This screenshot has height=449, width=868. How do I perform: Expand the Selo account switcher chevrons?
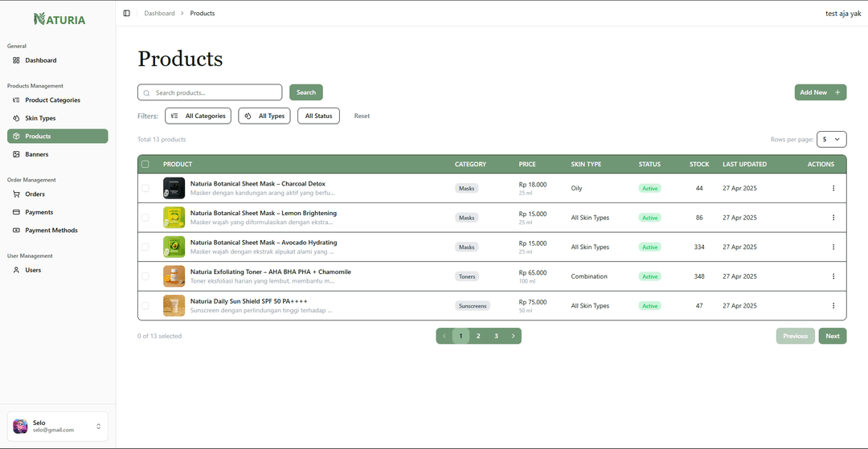[x=99, y=427]
